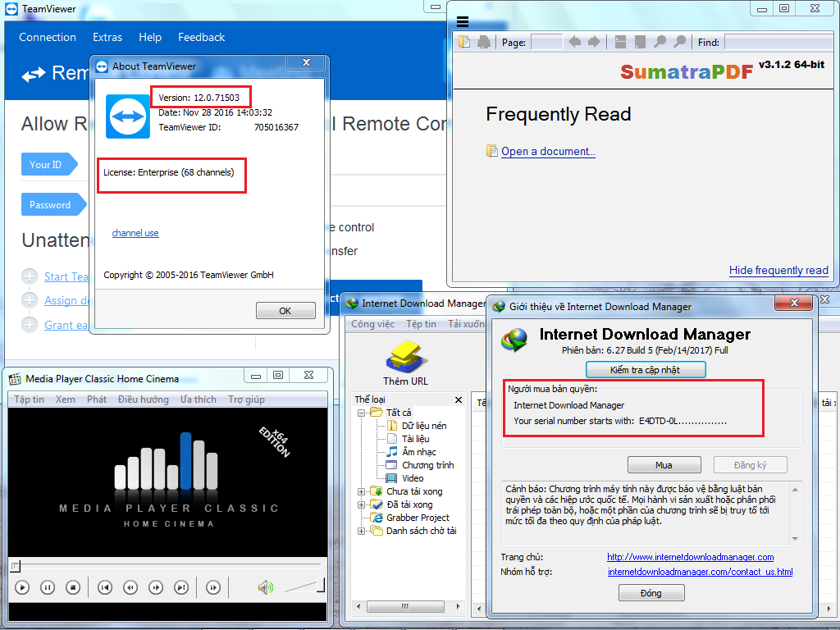Click OK in About TeamViewer dialog
The image size is (840, 630).
(x=285, y=311)
